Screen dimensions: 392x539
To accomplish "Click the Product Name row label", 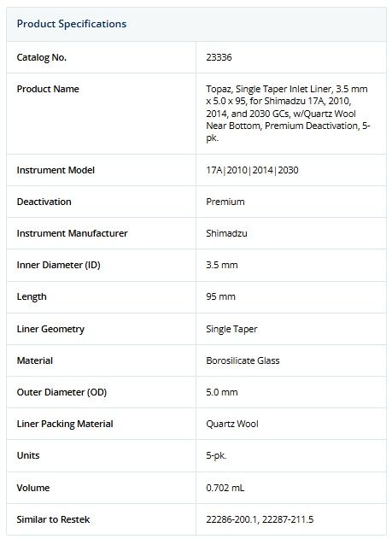I will [48, 89].
